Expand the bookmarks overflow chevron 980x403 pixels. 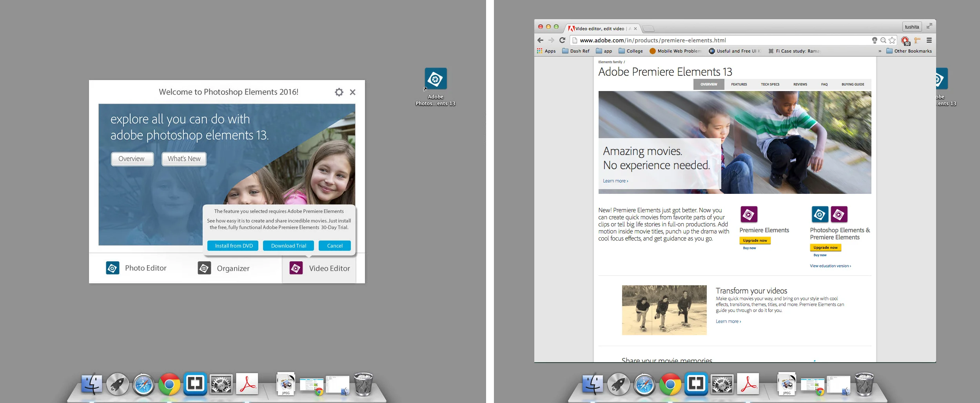(x=879, y=51)
